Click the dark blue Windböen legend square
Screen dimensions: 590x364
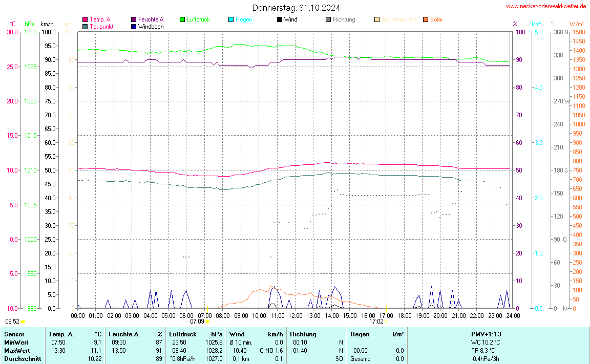134,26
